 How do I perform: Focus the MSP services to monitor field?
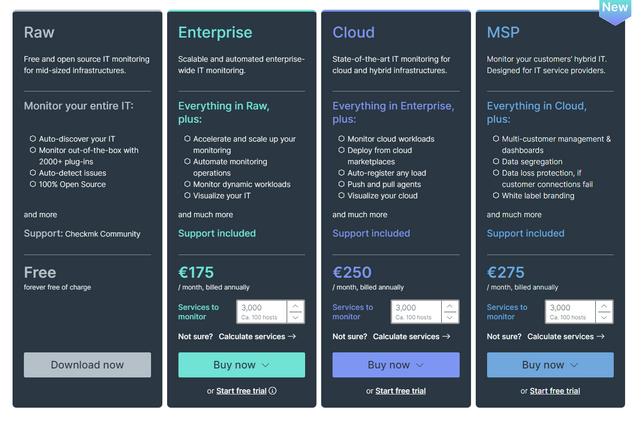pos(570,312)
